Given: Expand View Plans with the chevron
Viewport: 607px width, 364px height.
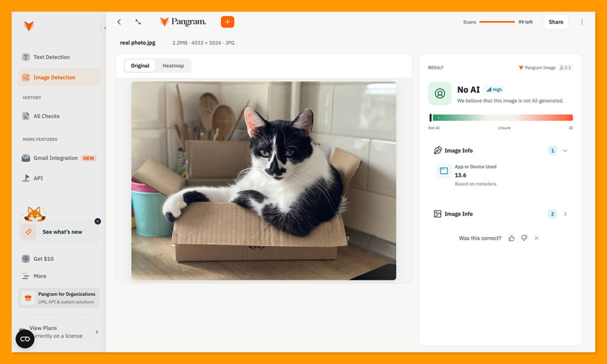Looking at the screenshot, I should pyautogui.click(x=97, y=332).
